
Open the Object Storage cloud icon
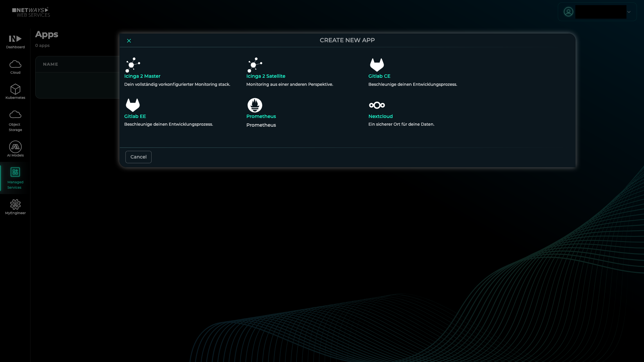pyautogui.click(x=15, y=114)
